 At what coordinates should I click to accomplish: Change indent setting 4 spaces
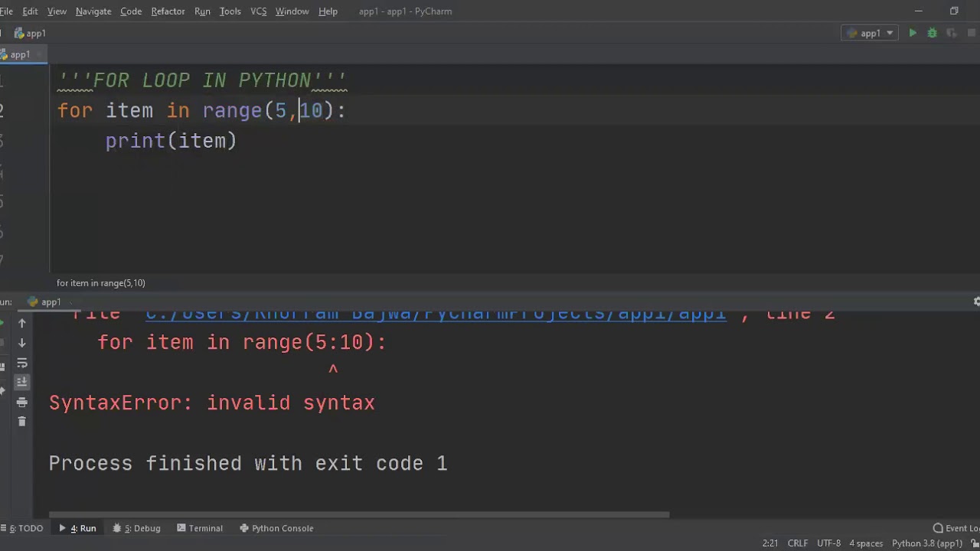866,543
